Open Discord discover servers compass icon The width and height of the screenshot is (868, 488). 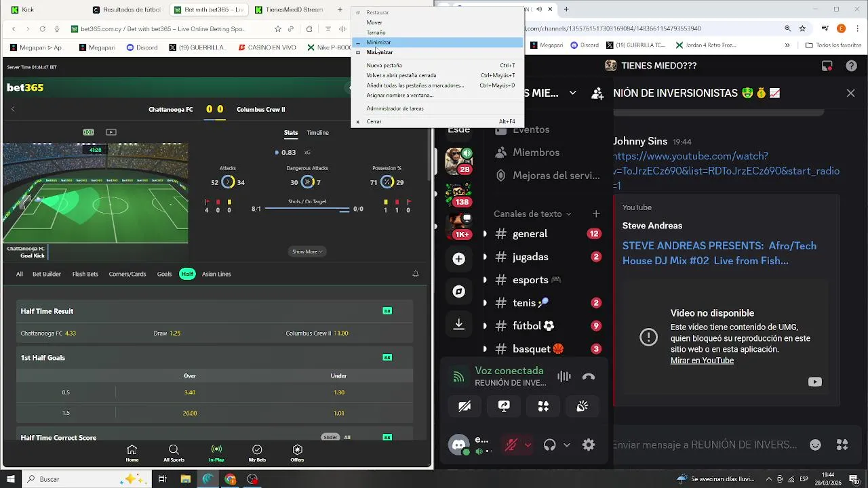(x=459, y=291)
